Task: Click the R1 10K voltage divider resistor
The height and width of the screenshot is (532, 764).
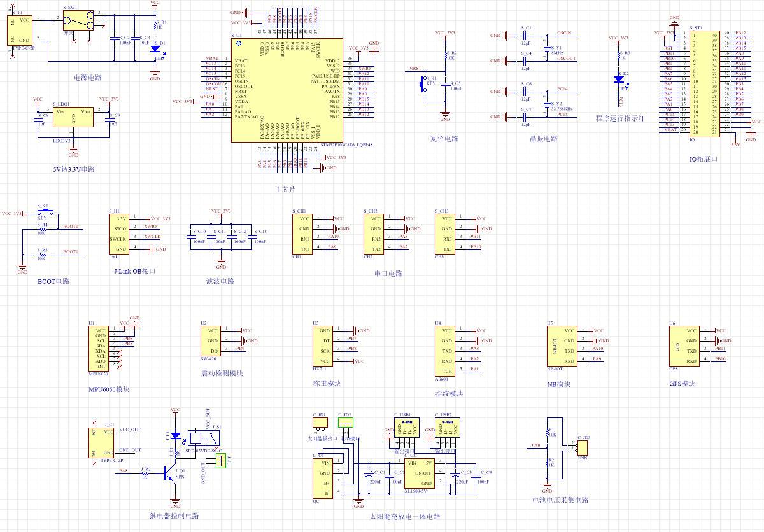Action: click(547, 433)
